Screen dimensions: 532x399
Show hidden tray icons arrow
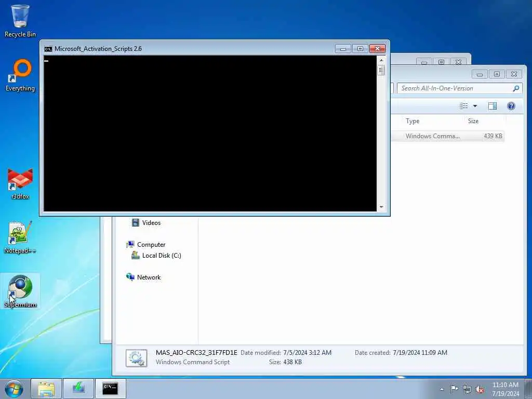click(442, 389)
